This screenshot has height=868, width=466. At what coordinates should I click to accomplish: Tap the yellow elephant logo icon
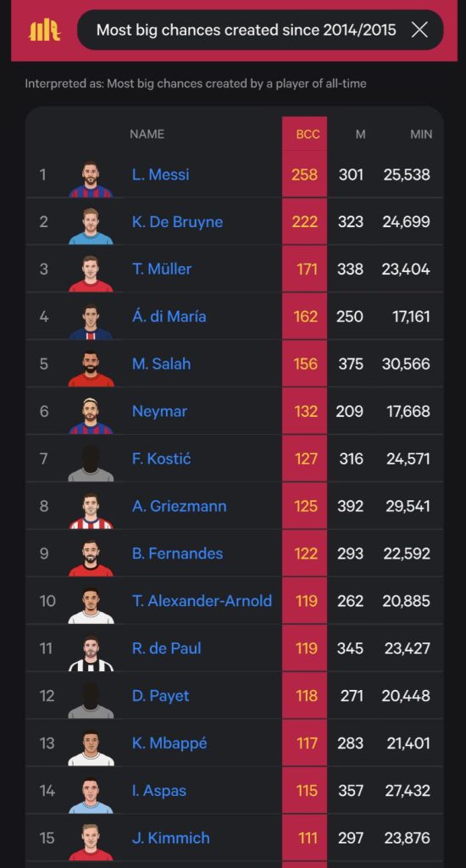44,30
